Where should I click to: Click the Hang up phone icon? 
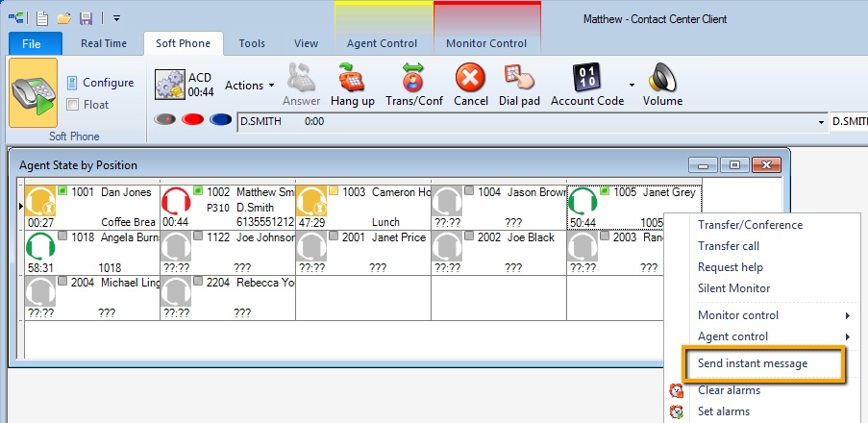(x=352, y=78)
